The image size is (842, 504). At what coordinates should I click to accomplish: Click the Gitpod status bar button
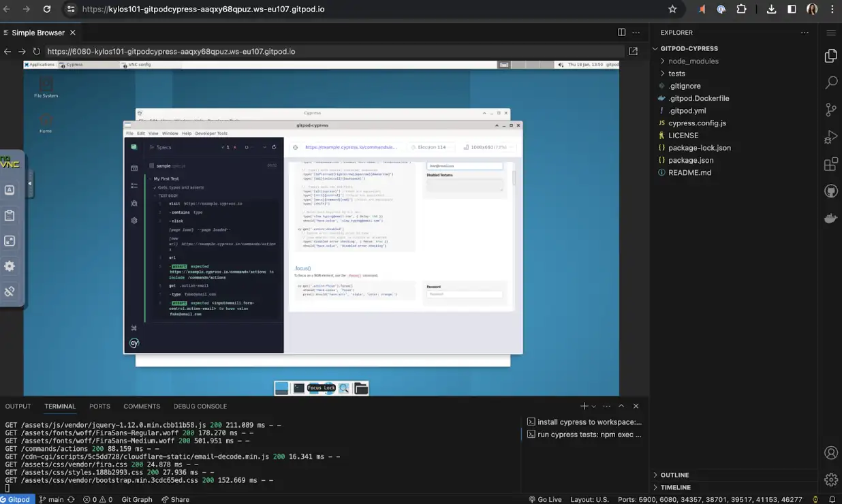[x=16, y=499]
